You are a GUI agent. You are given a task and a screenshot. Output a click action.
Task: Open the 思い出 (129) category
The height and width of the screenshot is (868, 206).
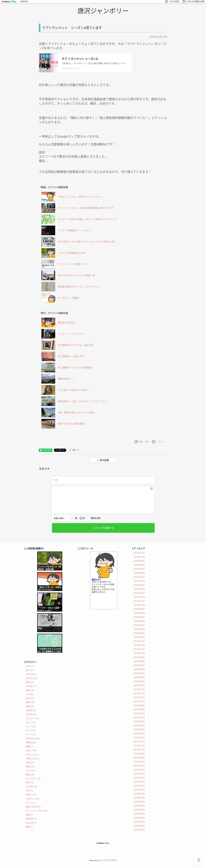point(32,678)
